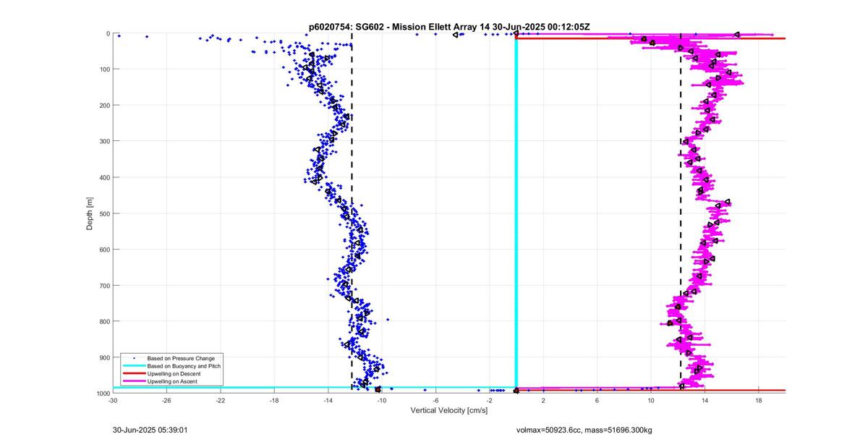Select the 'Depth [m]' y-axis label
Viewport: 868px width, 442px height.
(90, 214)
